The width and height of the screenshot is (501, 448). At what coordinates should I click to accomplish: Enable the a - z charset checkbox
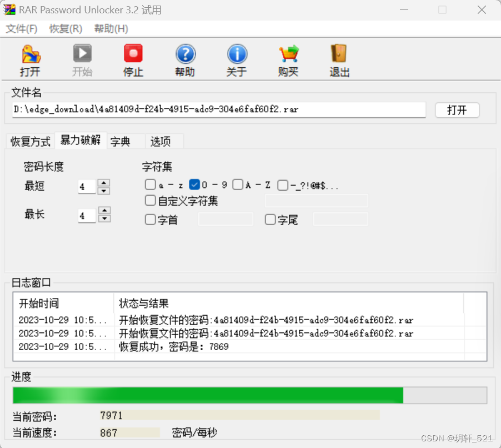click(150, 185)
